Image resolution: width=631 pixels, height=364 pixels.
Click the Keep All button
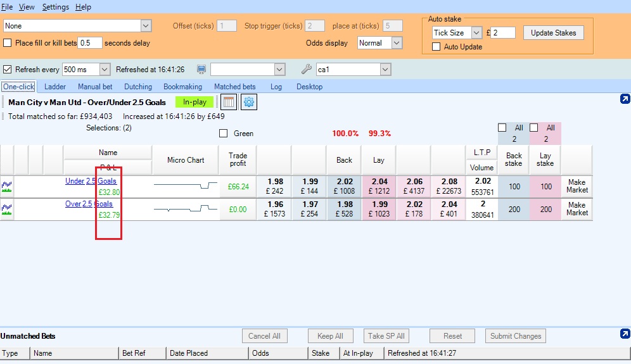coord(330,336)
